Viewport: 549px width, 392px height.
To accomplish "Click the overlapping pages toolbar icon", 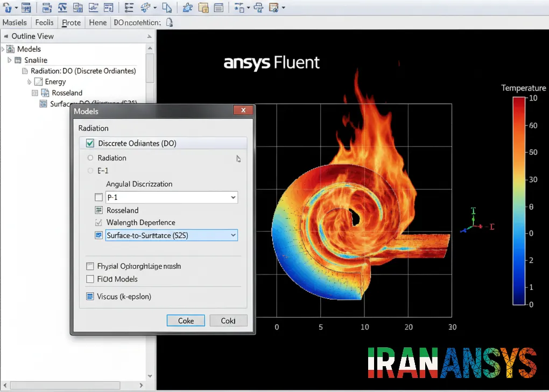I will pyautogui.click(x=167, y=8).
